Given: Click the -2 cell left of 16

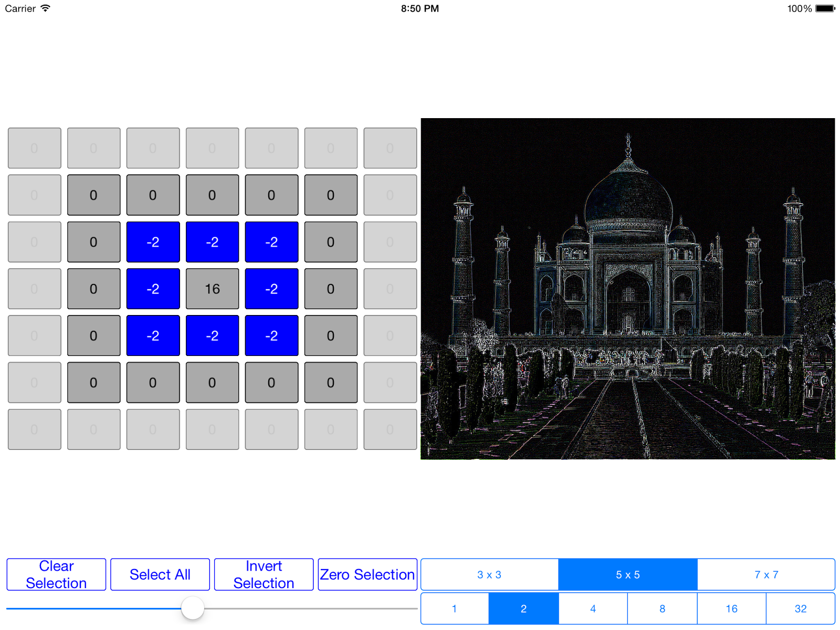Looking at the screenshot, I should 153,288.
